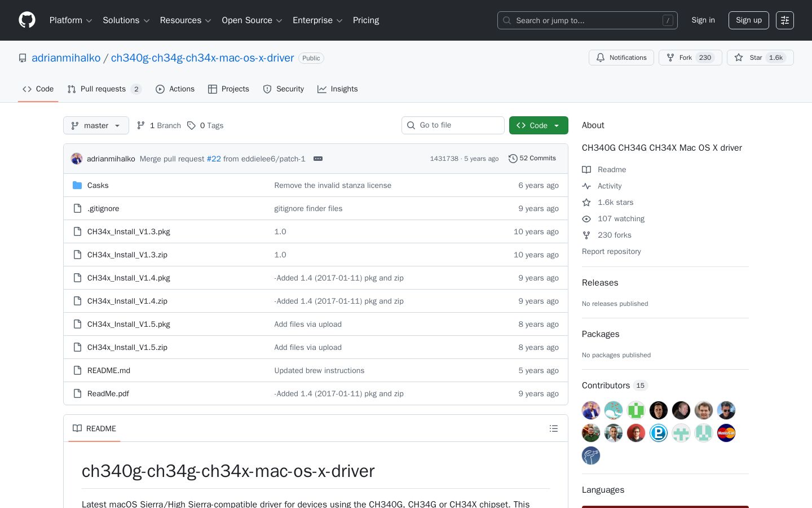Click the Sign up button
This screenshot has height=508, width=812.
(x=749, y=20)
